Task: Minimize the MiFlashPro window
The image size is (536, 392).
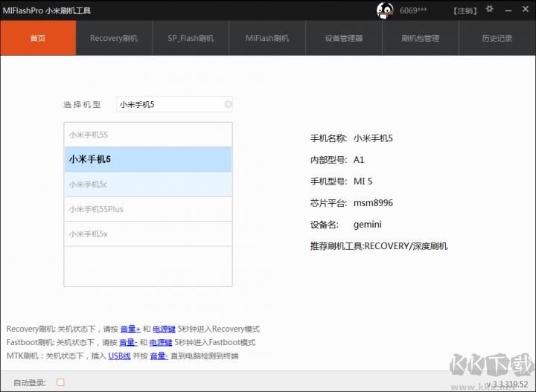Action: [507, 10]
